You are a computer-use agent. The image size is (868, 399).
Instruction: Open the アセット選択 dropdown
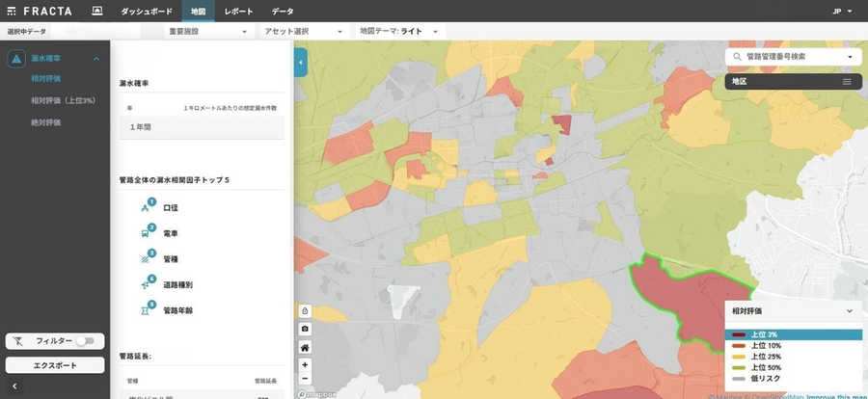tap(303, 32)
